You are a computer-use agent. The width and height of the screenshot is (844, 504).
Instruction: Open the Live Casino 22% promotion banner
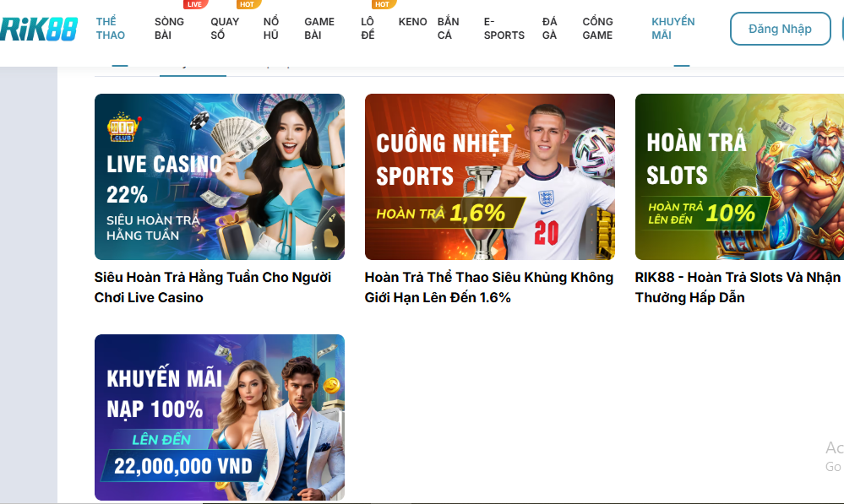tap(220, 176)
